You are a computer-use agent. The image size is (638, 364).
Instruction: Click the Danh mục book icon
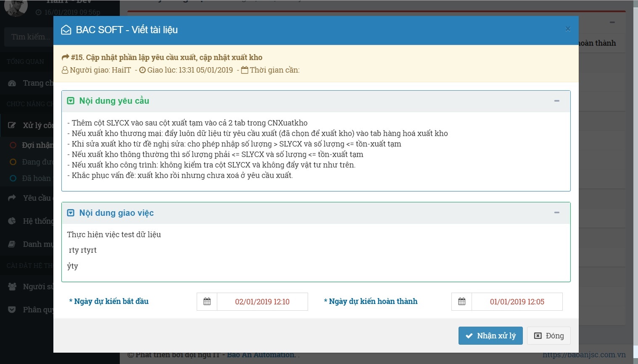(12, 244)
